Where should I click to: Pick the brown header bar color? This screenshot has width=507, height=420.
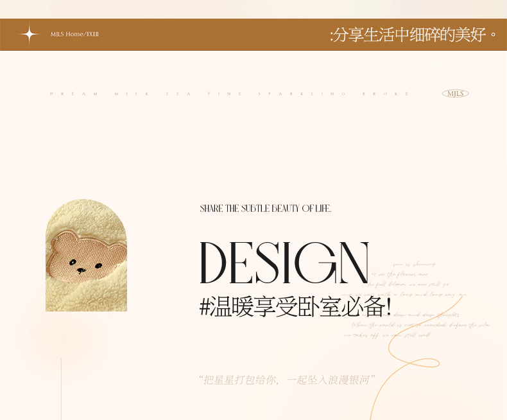[193, 35]
